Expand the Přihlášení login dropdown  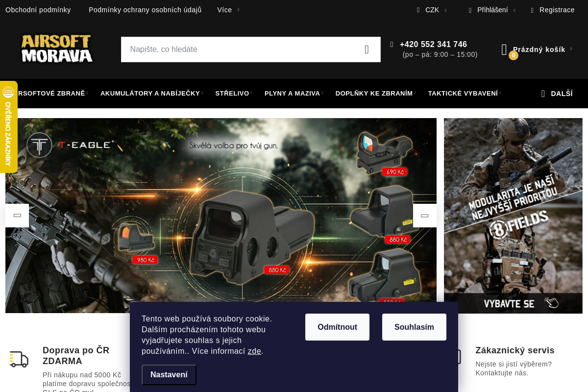514,10
